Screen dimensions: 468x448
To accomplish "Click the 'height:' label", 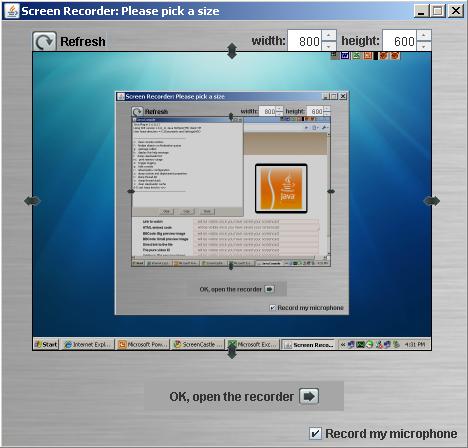I will (360, 41).
